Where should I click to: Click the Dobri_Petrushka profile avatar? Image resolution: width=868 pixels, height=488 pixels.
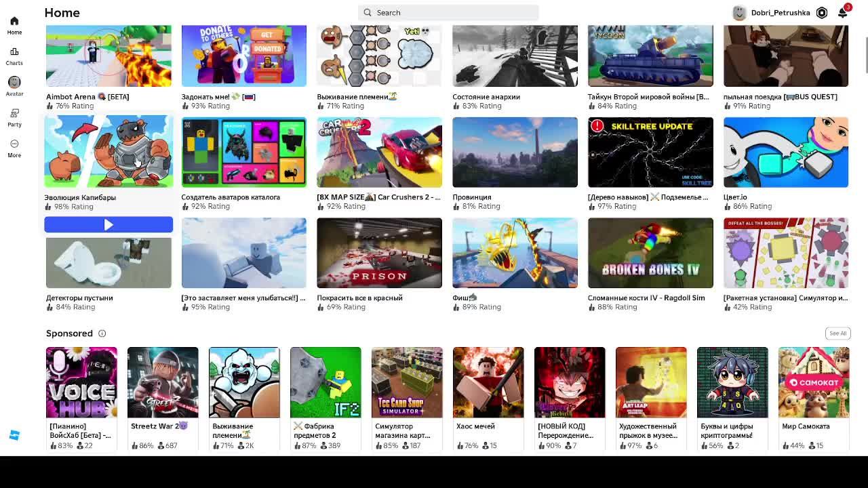739,13
